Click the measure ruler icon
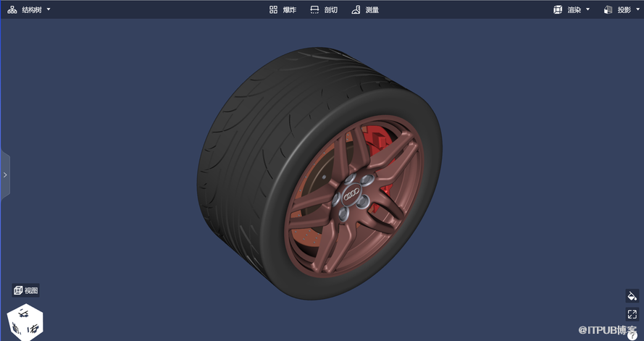Image resolution: width=644 pixels, height=341 pixels. [x=356, y=10]
